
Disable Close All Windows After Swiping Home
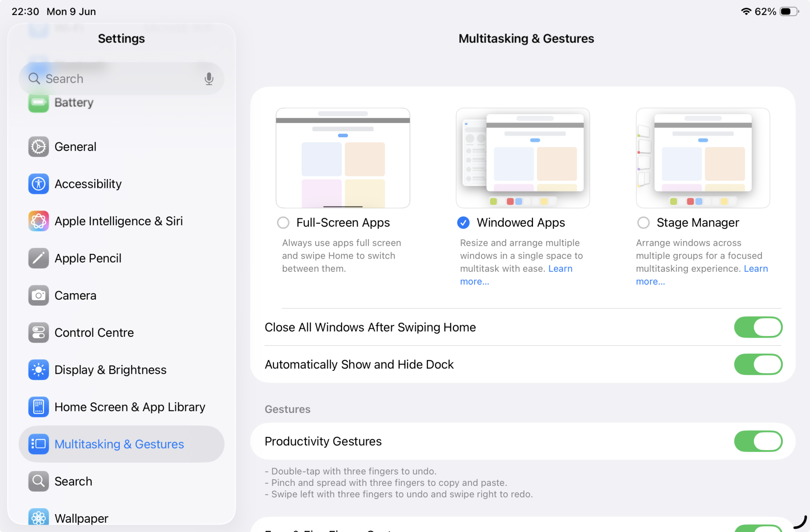click(758, 327)
